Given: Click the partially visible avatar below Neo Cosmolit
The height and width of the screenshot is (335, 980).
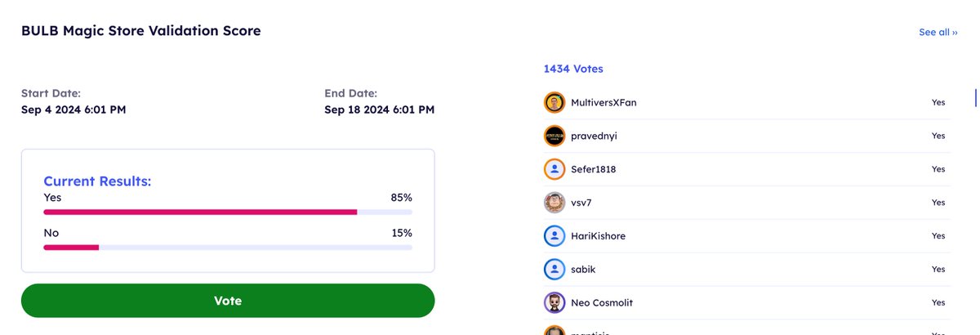Looking at the screenshot, I should (x=555, y=330).
